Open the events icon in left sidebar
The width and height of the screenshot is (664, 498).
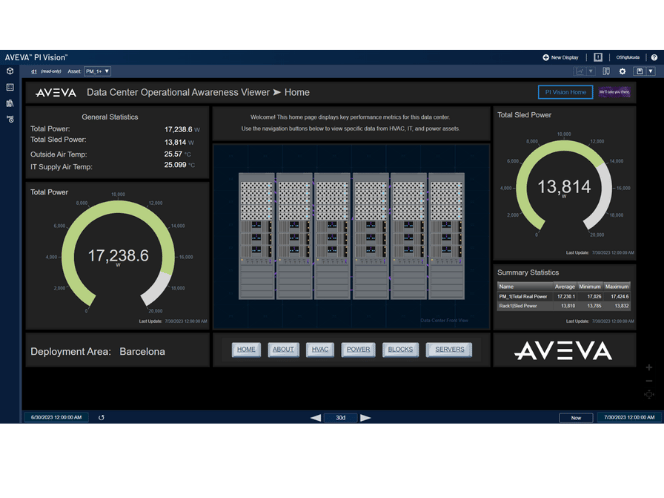10,119
